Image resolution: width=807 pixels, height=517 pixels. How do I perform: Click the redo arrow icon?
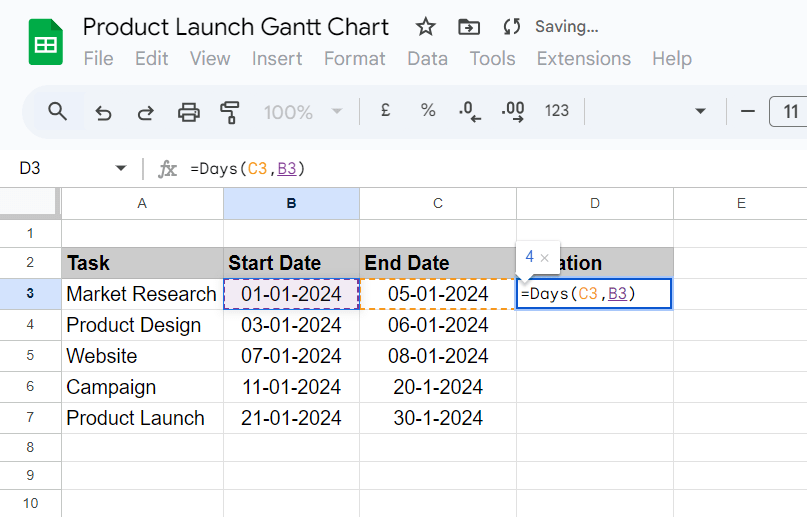point(146,112)
